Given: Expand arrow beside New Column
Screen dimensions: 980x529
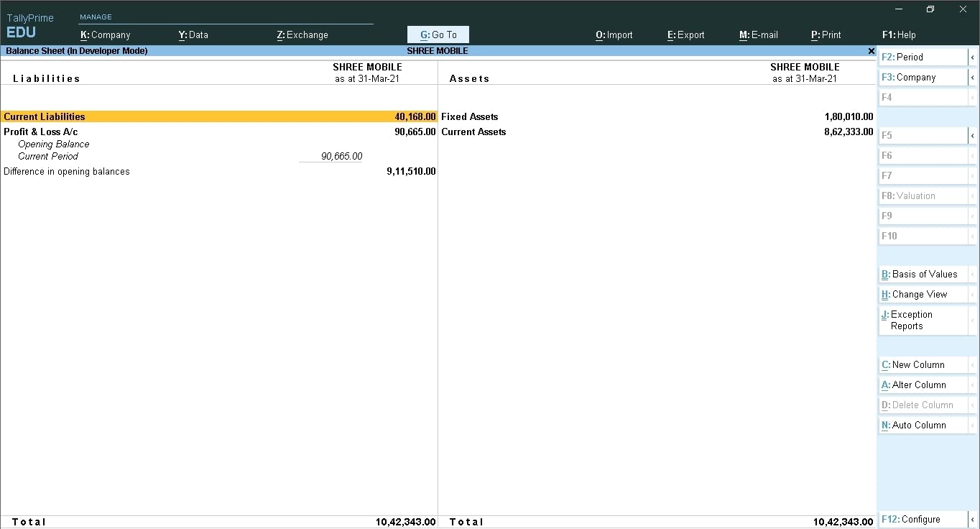Looking at the screenshot, I should point(972,364).
